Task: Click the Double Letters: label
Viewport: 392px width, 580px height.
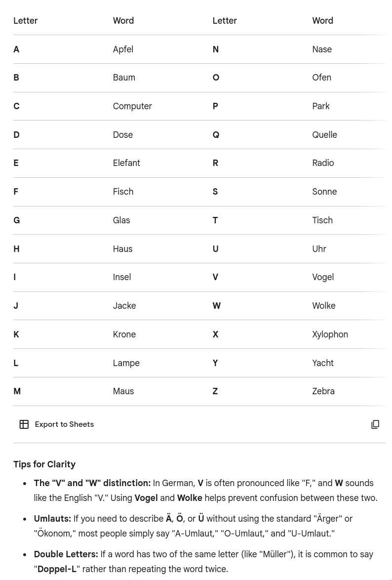Action: click(66, 554)
